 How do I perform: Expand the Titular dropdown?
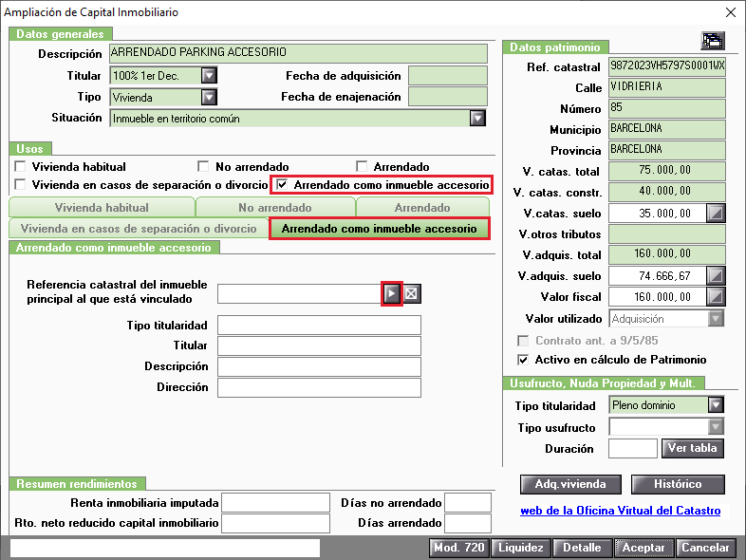[209, 76]
